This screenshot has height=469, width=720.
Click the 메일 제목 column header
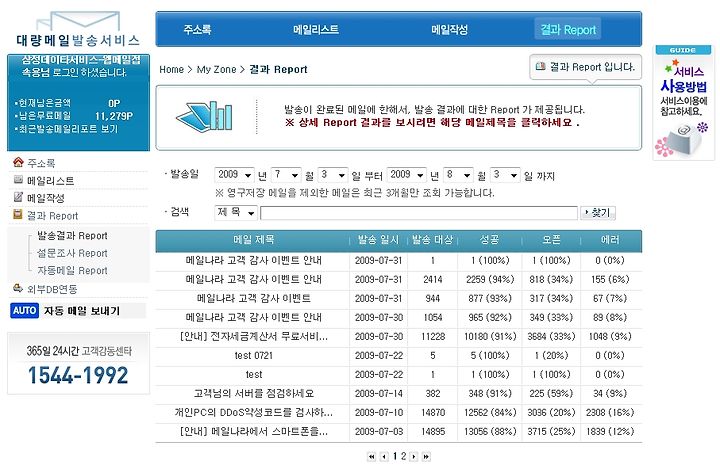coord(253,240)
